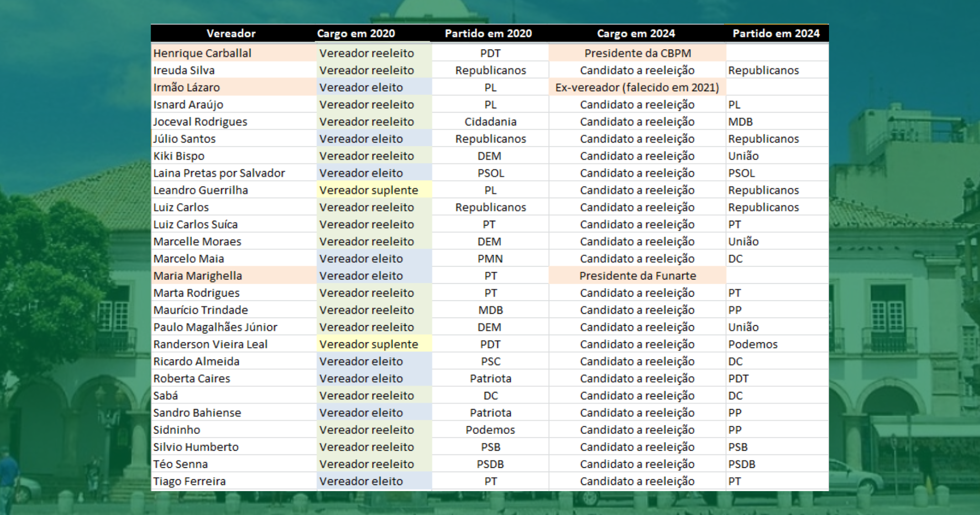Select the cell 'Silvio Humberto'

(x=233, y=448)
